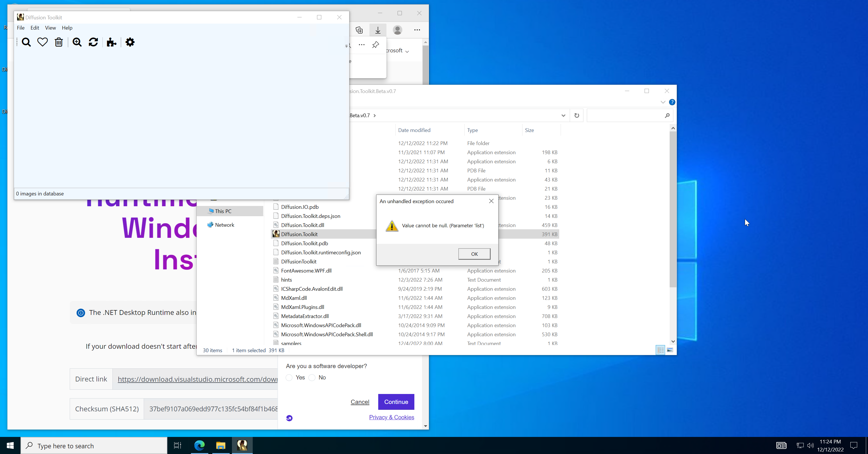This screenshot has width=868, height=454.
Task: Open Edge collections icon
Action: point(359,30)
